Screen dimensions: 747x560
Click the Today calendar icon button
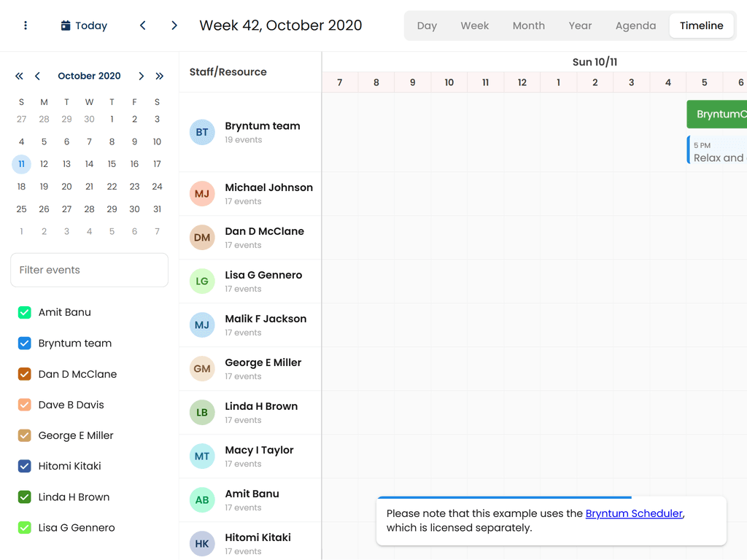(x=65, y=25)
